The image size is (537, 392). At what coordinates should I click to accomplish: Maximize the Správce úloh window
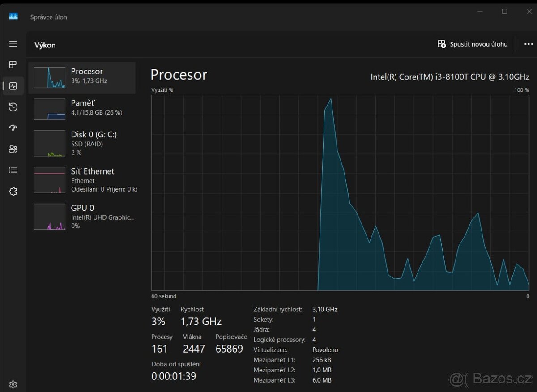[x=504, y=12]
